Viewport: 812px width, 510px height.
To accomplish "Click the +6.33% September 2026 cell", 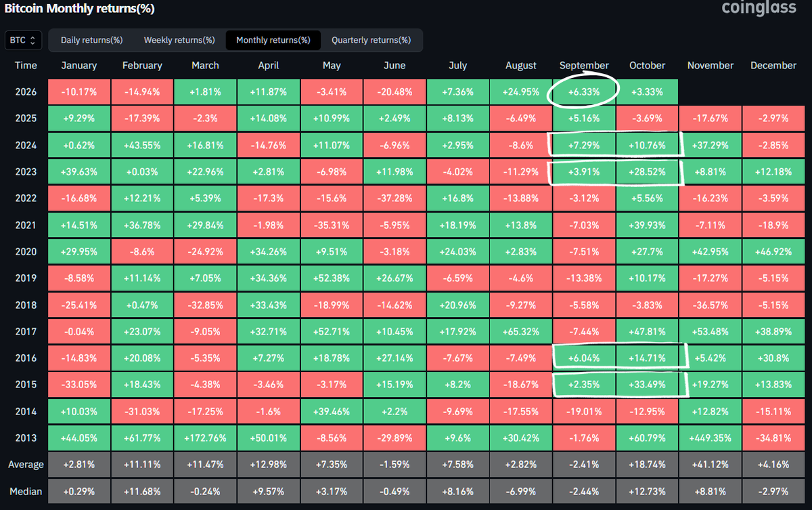I will (x=585, y=92).
